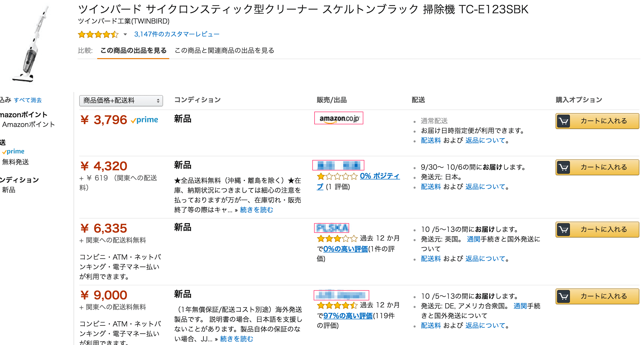Click the cart icon for the ¥9,000 offer
Screen dimensions: 644x345
(x=563, y=296)
